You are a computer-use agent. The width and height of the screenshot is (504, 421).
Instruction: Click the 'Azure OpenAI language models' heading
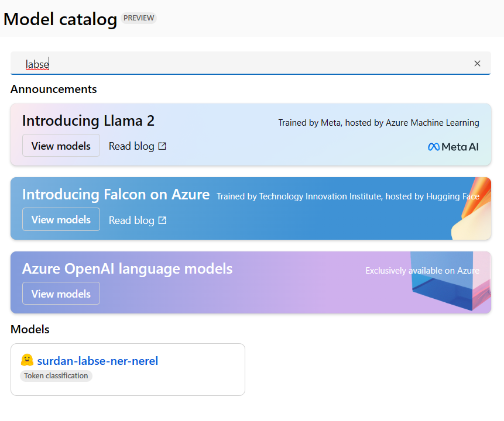tap(127, 269)
